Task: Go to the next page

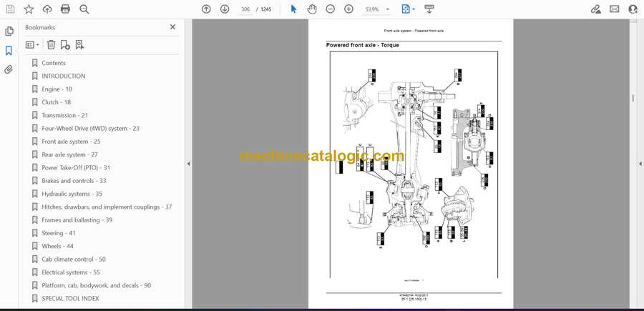Action: point(224,9)
